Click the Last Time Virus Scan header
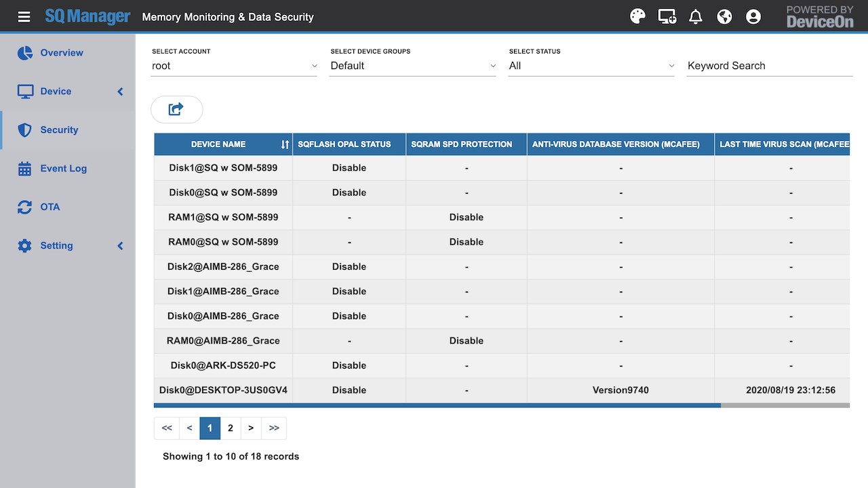868x488 pixels. (782, 144)
